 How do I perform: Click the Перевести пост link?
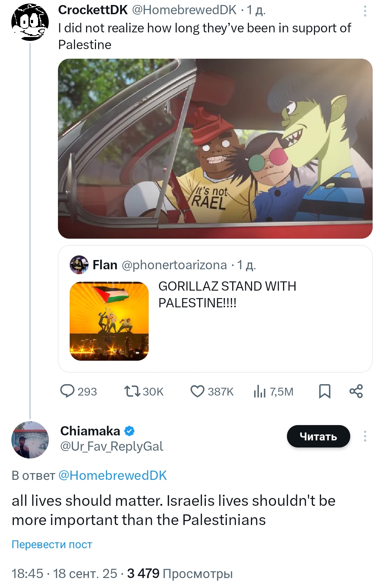(x=52, y=544)
